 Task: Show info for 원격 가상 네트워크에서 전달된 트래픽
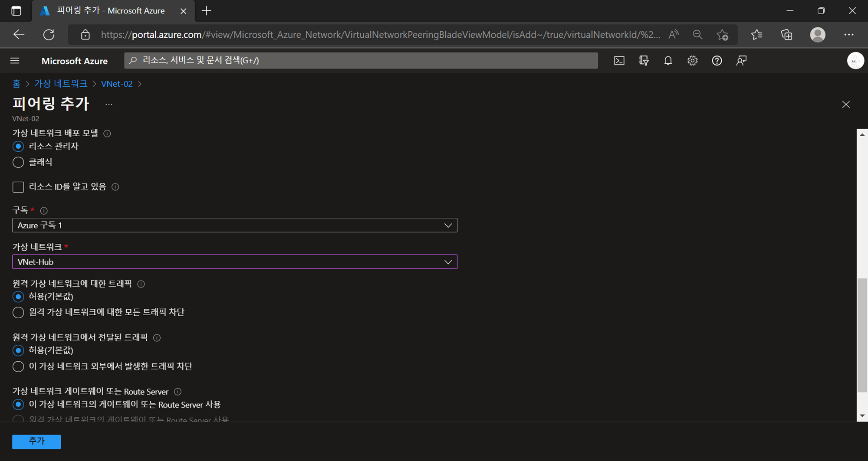tap(157, 338)
